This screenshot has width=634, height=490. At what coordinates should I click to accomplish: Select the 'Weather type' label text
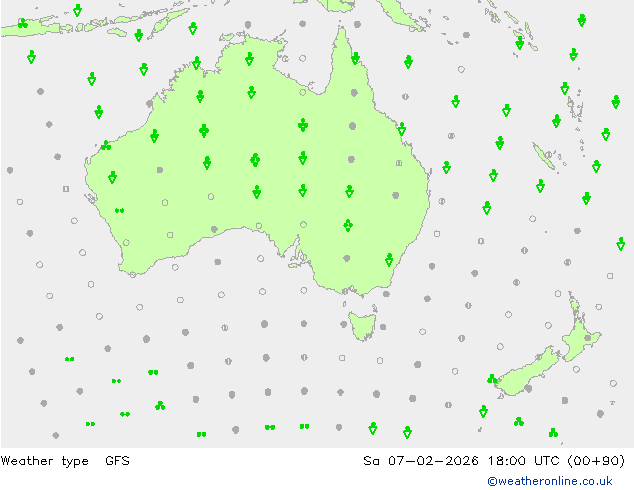tap(44, 460)
